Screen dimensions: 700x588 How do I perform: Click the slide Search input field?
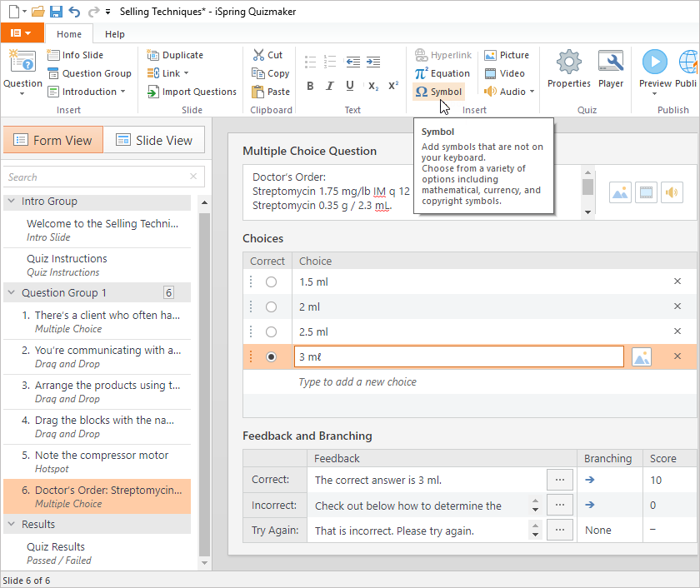96,177
